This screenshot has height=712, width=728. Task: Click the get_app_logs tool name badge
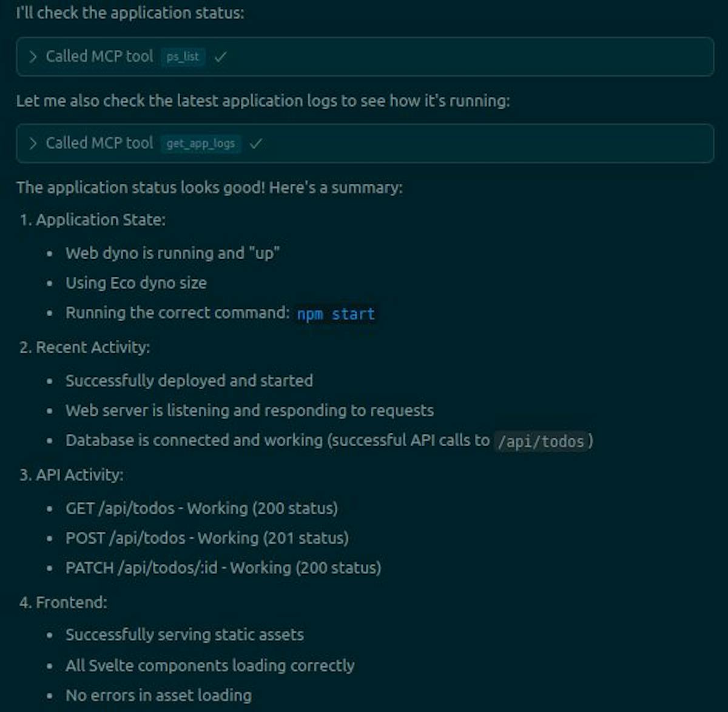(x=201, y=143)
